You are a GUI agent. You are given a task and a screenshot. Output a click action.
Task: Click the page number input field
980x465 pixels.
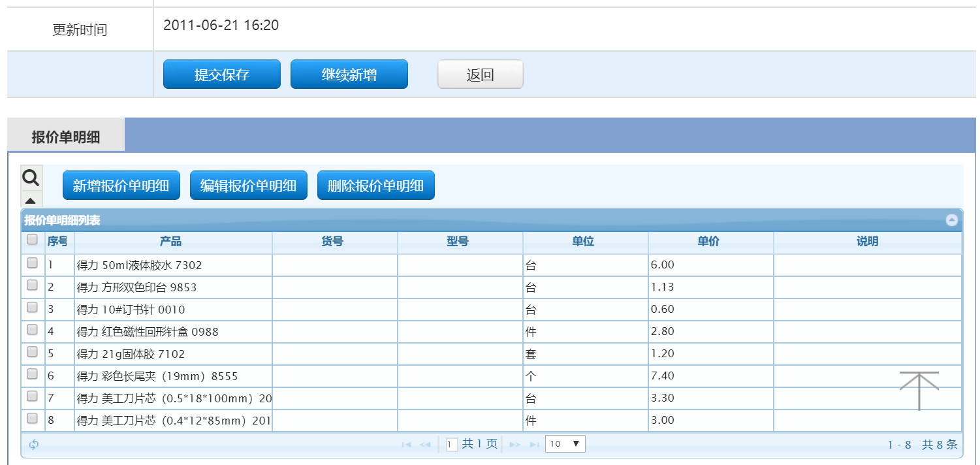click(452, 445)
